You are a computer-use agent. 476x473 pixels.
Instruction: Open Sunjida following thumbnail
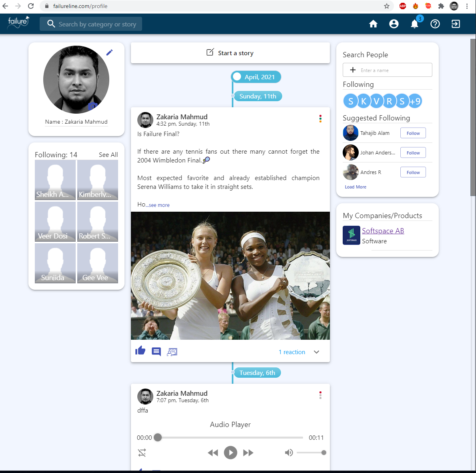pos(55,263)
